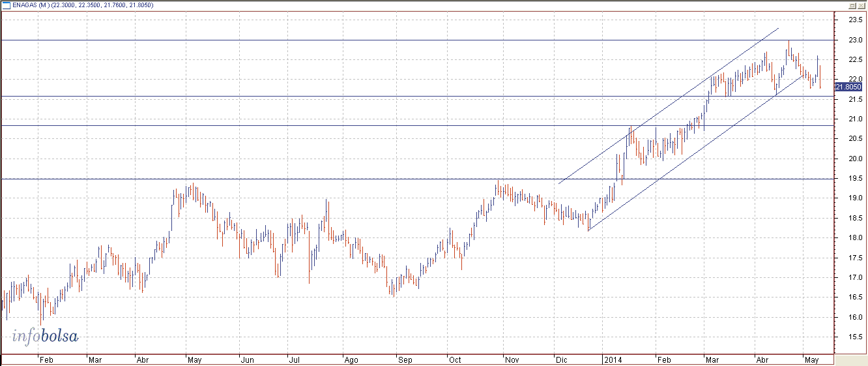This screenshot has height=366, width=868.
Task: Click the Ago month label on time axis
Action: tap(351, 360)
